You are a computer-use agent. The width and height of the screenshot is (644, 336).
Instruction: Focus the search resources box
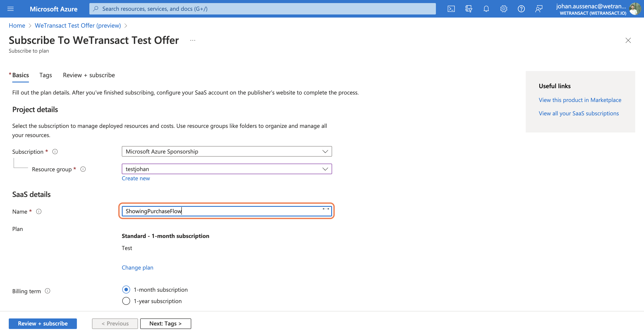[262, 9]
